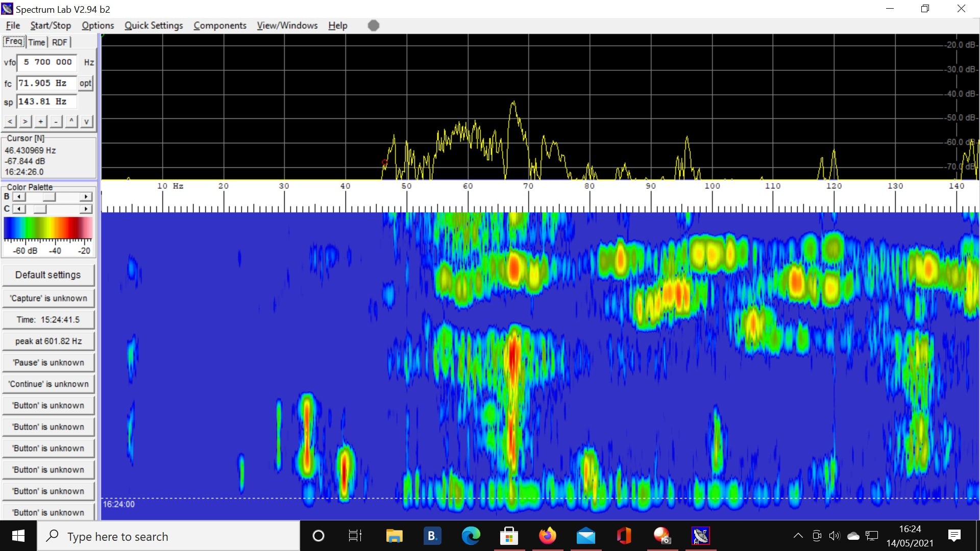980x551 pixels.
Task: Open the notification center icon
Action: tap(954, 536)
